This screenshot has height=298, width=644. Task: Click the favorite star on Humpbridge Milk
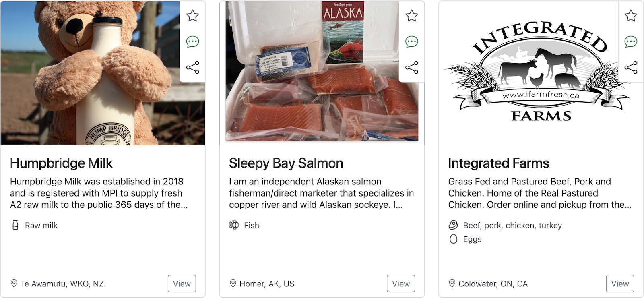[x=192, y=16]
